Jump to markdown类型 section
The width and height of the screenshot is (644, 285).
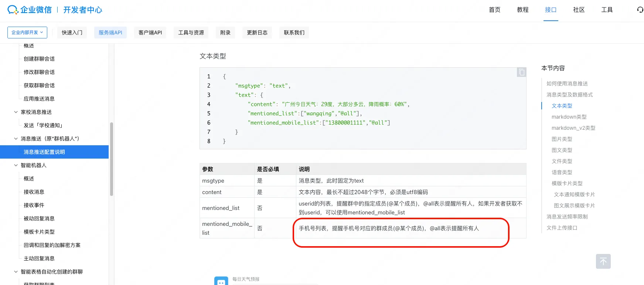tap(569, 117)
